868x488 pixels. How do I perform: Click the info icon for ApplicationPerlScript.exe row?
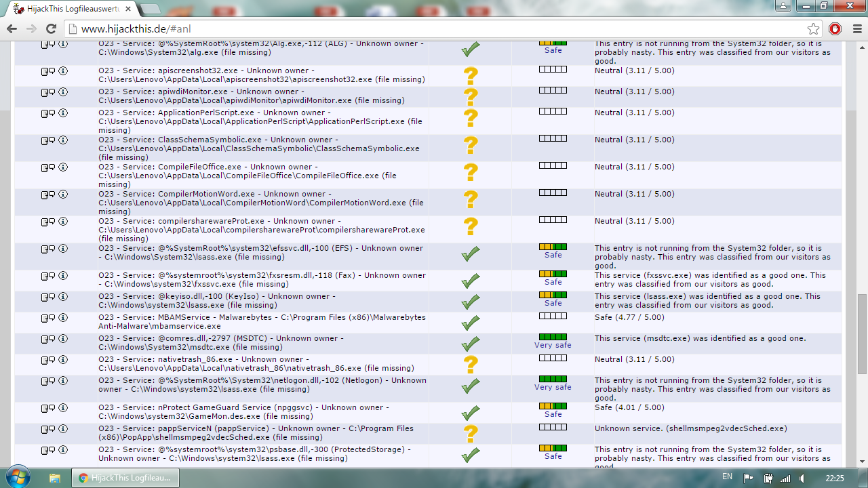click(x=63, y=113)
